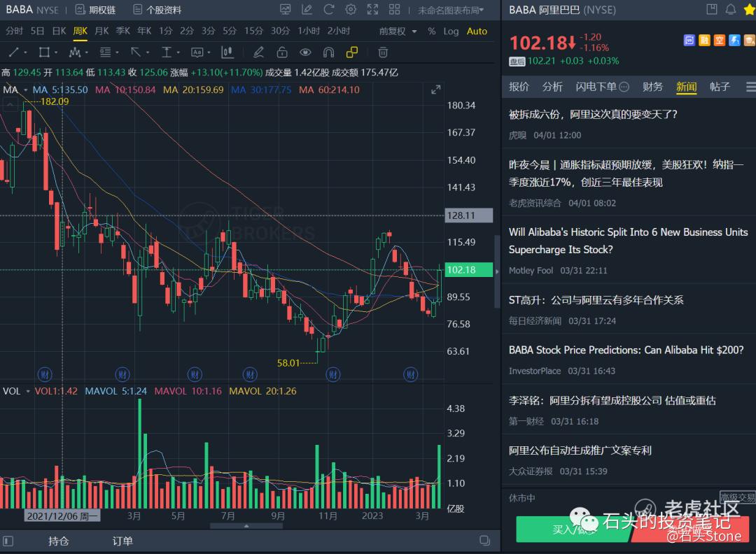Open Motley Fool article on Alibaba split
The height and width of the screenshot is (554, 756).
[x=628, y=241]
